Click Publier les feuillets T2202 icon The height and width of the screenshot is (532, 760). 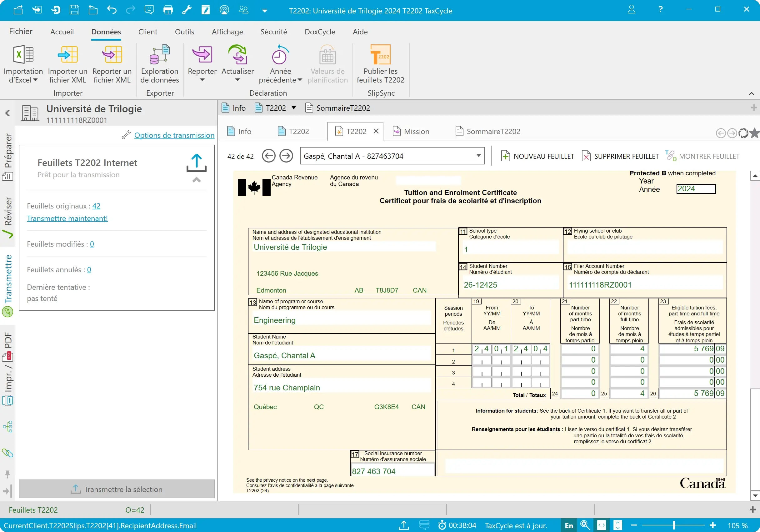coord(380,55)
